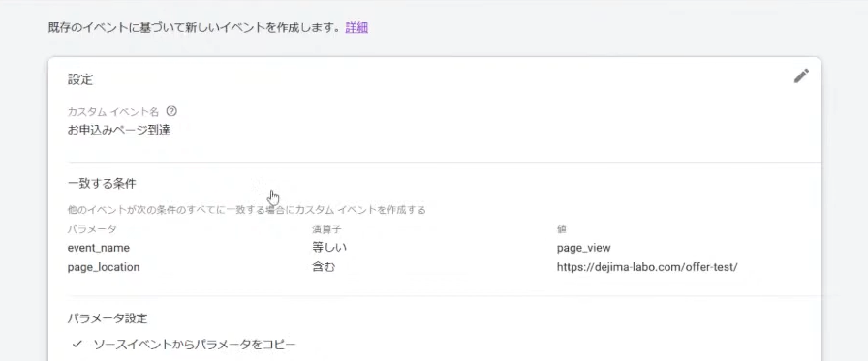Click the pencil edit icon
The width and height of the screenshot is (868, 361).
[x=801, y=76]
